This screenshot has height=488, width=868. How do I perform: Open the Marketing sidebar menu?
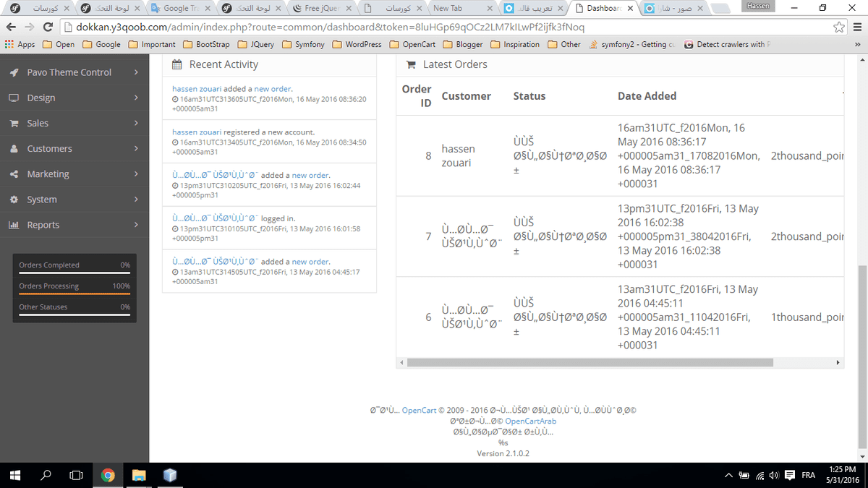[75, 174]
